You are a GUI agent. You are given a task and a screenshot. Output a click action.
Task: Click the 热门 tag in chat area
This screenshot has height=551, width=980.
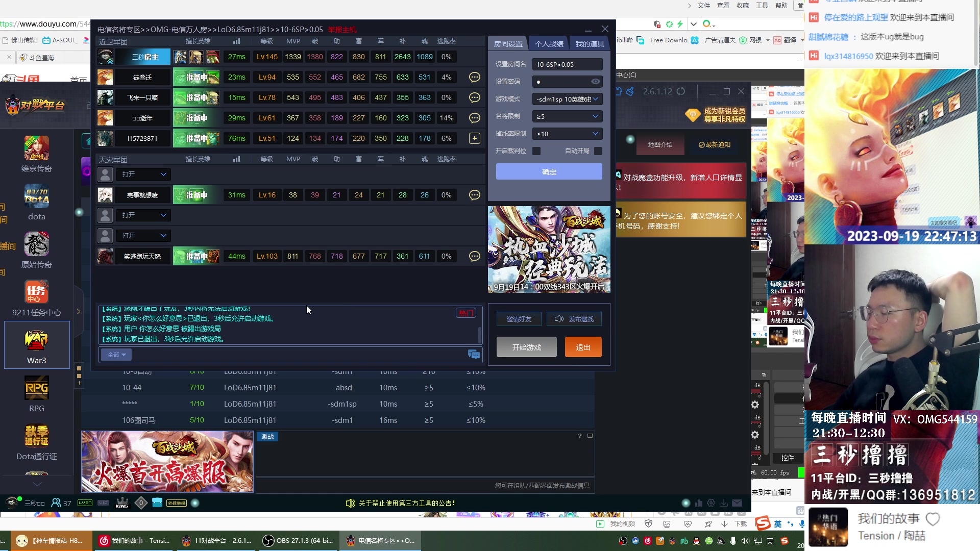465,313
